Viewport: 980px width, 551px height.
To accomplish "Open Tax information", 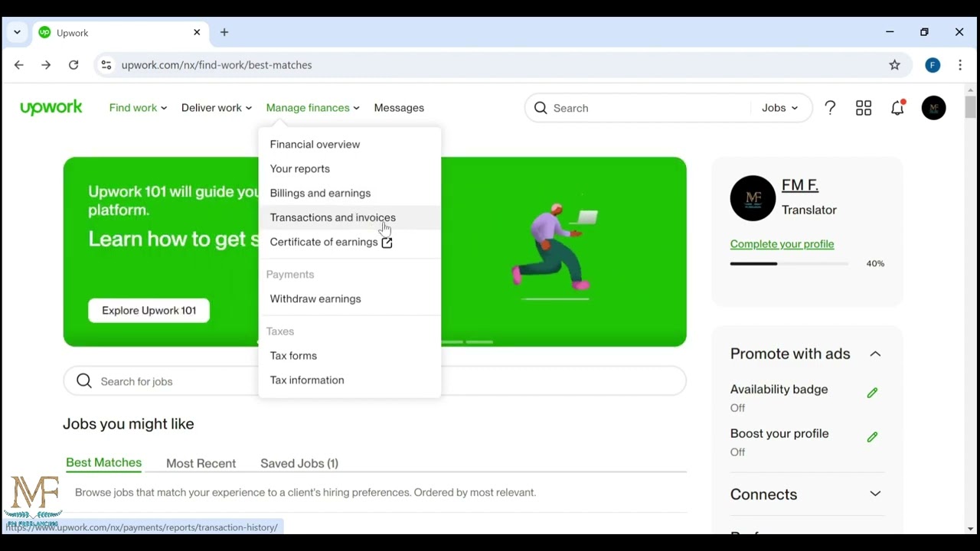I will click(350, 380).
